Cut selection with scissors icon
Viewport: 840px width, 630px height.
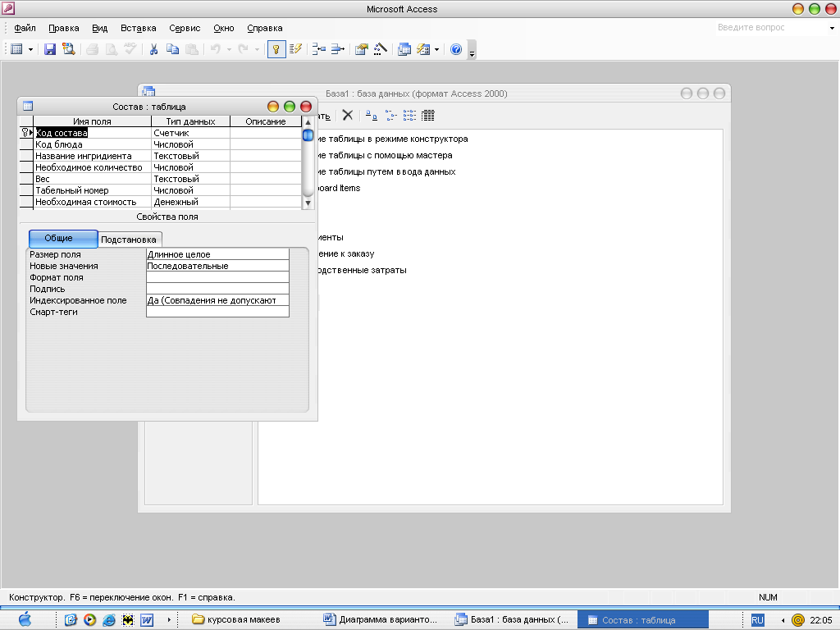(x=153, y=49)
